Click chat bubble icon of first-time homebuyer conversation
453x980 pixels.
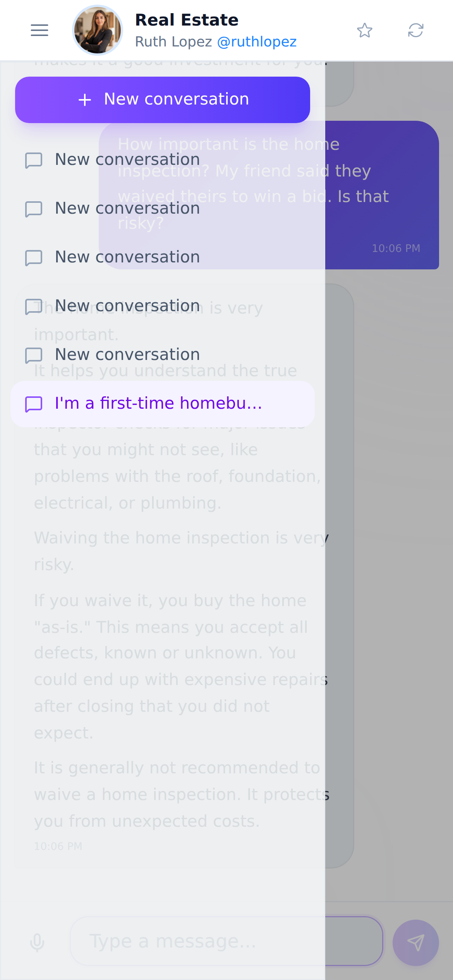(x=34, y=404)
